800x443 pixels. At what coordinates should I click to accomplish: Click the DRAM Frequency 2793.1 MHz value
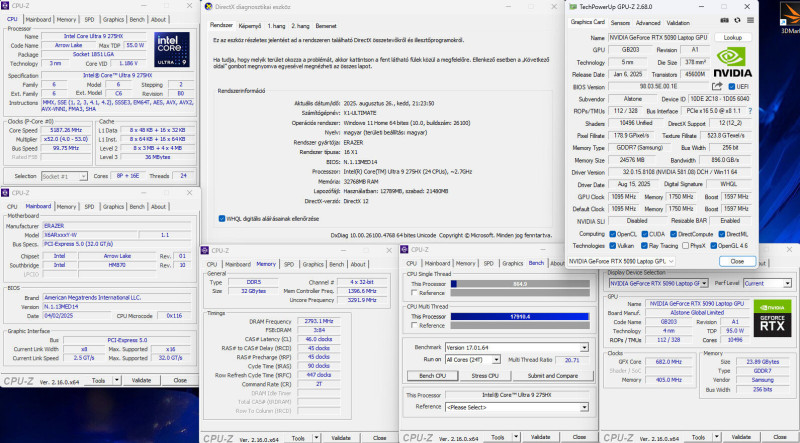coord(319,322)
